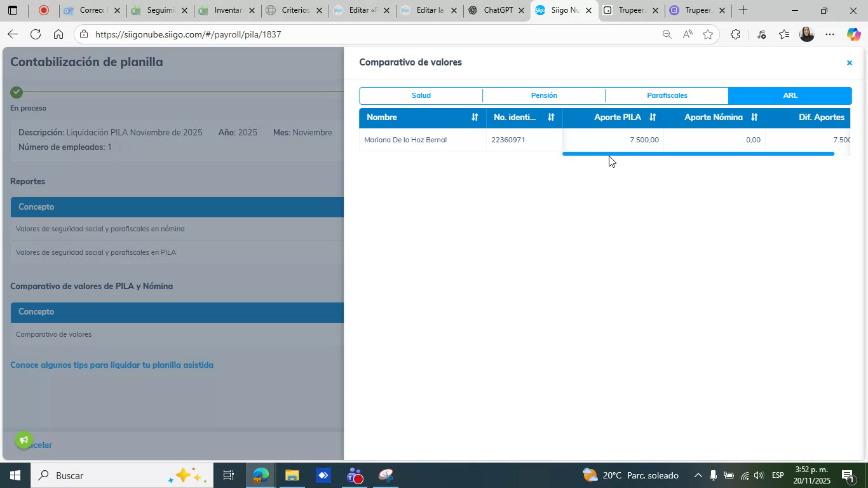
Task: Switch to the first Trupeer browser tab
Action: (630, 10)
